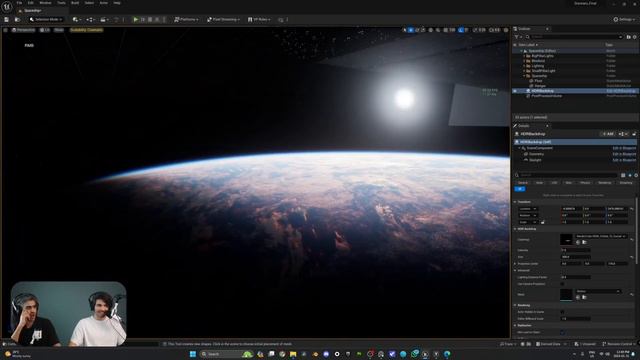The height and width of the screenshot is (360, 640).
Task: Click the Outliner filter funnel icon
Action: 517,37
